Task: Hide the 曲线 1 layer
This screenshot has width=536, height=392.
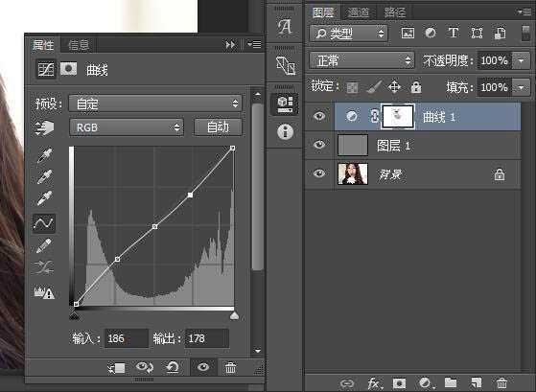Action: (x=319, y=117)
